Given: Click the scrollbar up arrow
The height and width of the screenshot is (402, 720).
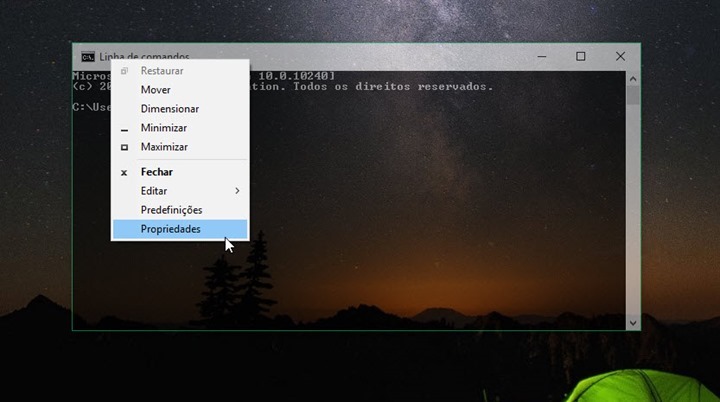Looking at the screenshot, I should pyautogui.click(x=632, y=77).
